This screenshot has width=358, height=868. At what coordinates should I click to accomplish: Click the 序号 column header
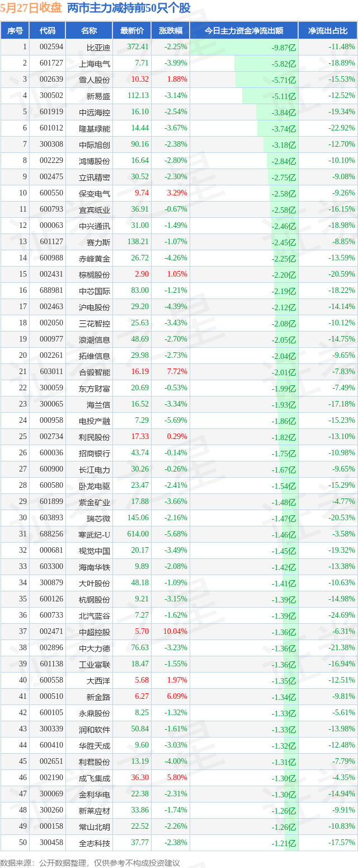15,31
